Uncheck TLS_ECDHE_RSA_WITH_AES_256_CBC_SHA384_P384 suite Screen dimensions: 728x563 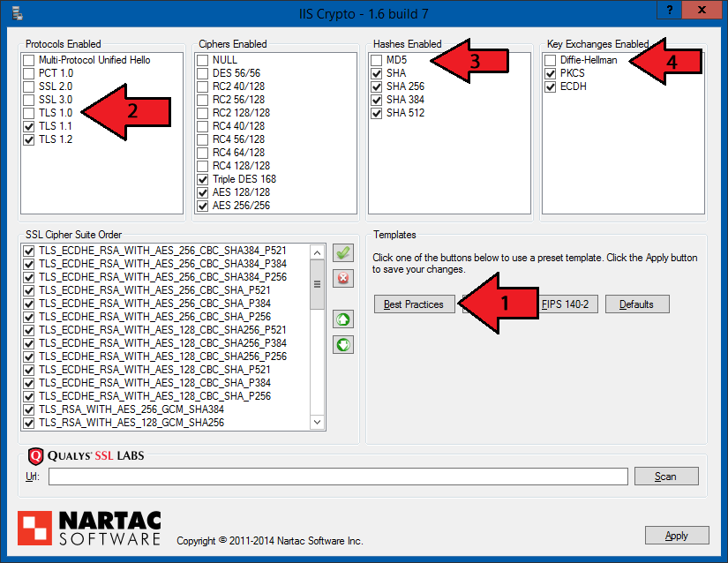coord(29,264)
